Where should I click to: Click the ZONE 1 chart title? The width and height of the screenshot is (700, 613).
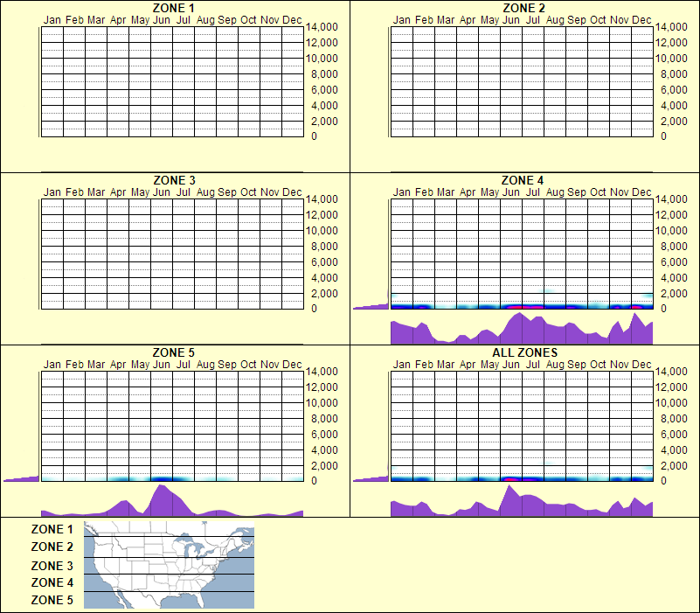(171, 8)
